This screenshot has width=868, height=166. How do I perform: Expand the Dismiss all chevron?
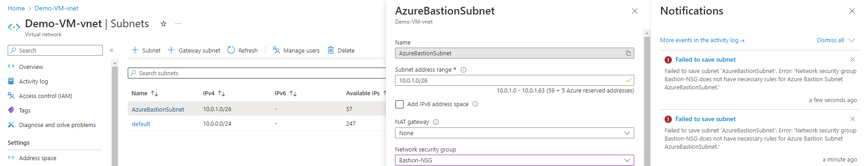852,40
